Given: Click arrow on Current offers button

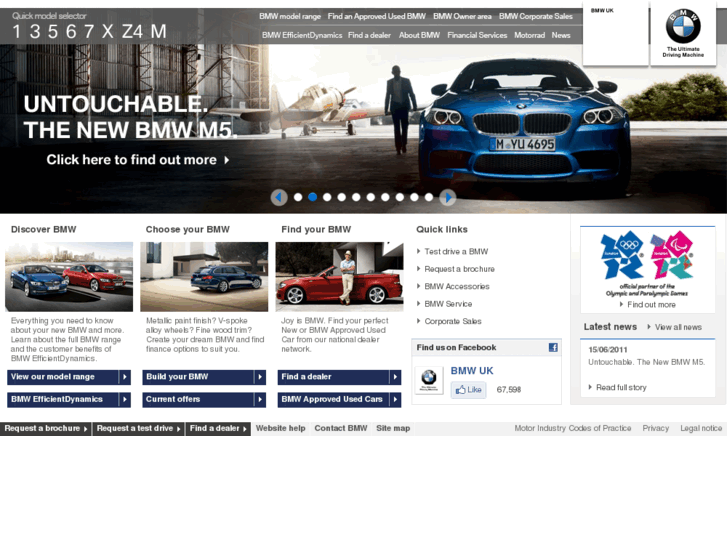Looking at the screenshot, I should coord(260,399).
